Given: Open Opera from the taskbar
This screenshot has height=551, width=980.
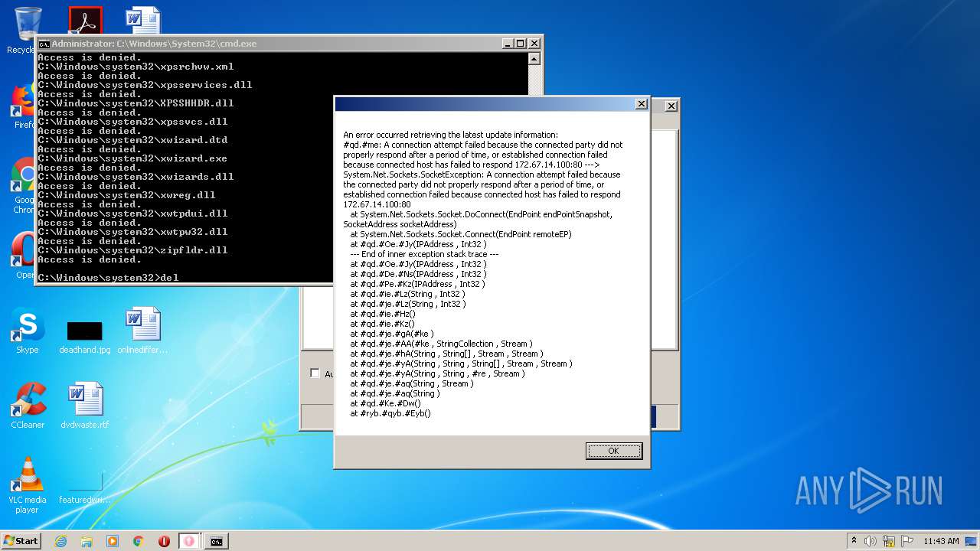Looking at the screenshot, I should [x=164, y=541].
